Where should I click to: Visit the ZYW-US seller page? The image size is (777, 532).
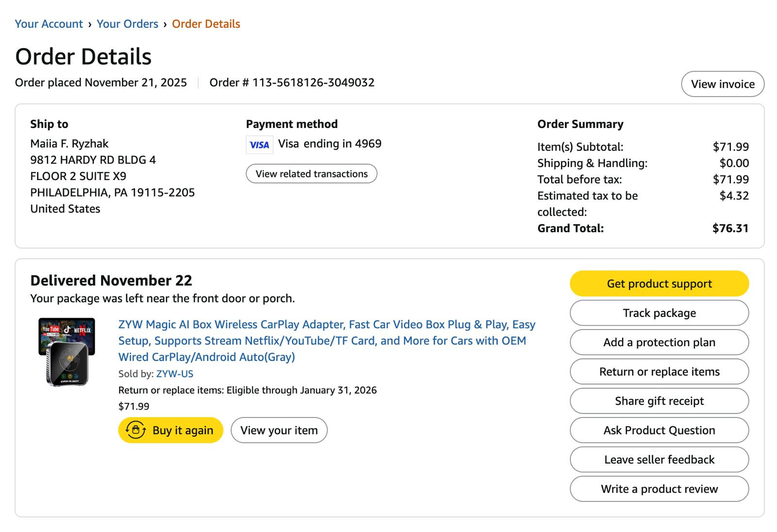click(175, 374)
